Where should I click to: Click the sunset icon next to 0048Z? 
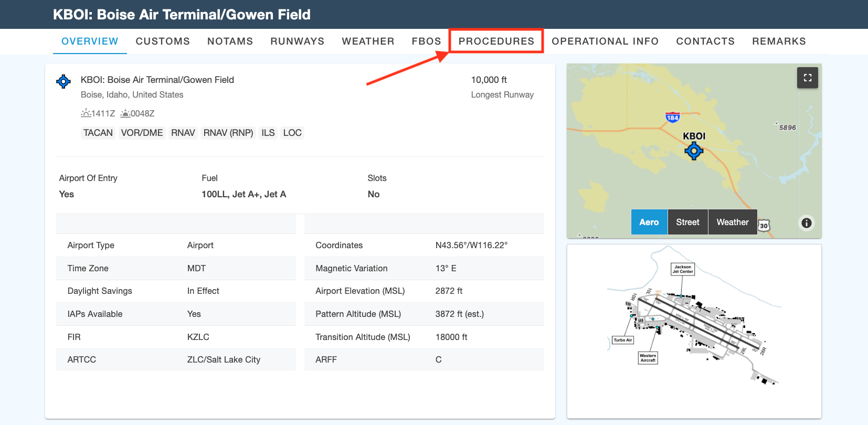coord(125,113)
